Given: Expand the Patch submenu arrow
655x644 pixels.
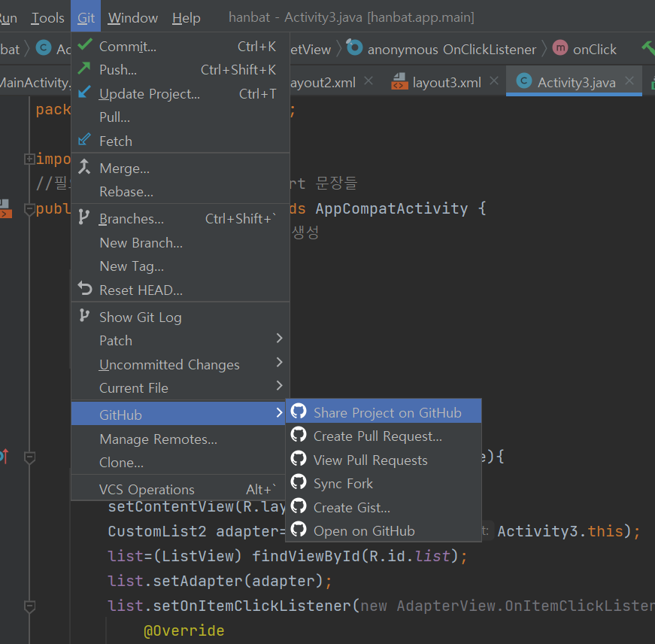Looking at the screenshot, I should [280, 338].
